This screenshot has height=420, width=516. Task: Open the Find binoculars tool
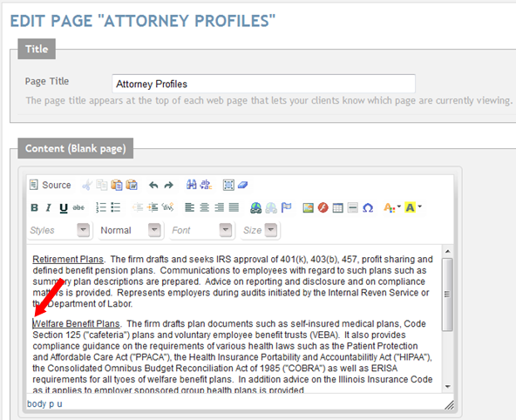tap(191, 185)
